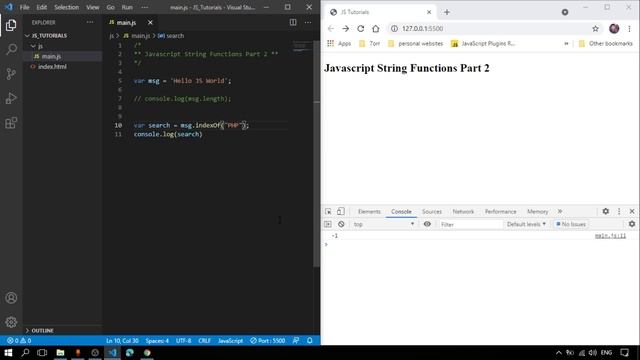Open the Manage gear in VS Code
The image size is (640, 360).
pos(11,322)
